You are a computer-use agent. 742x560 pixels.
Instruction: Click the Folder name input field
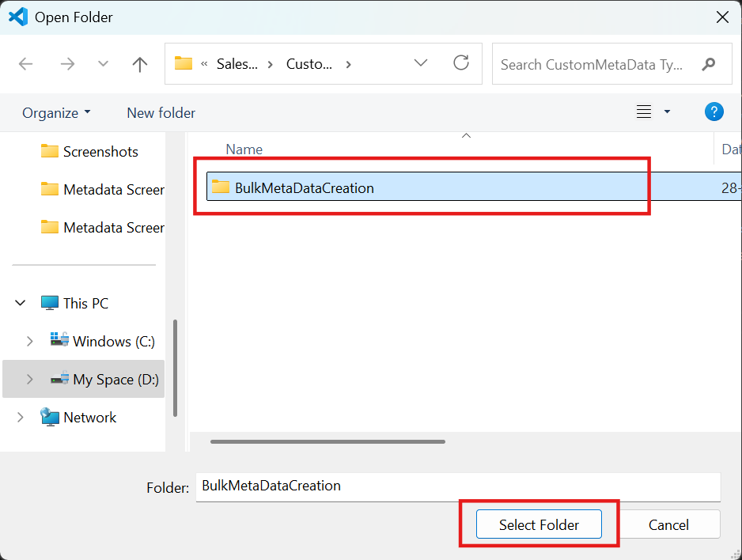click(457, 486)
